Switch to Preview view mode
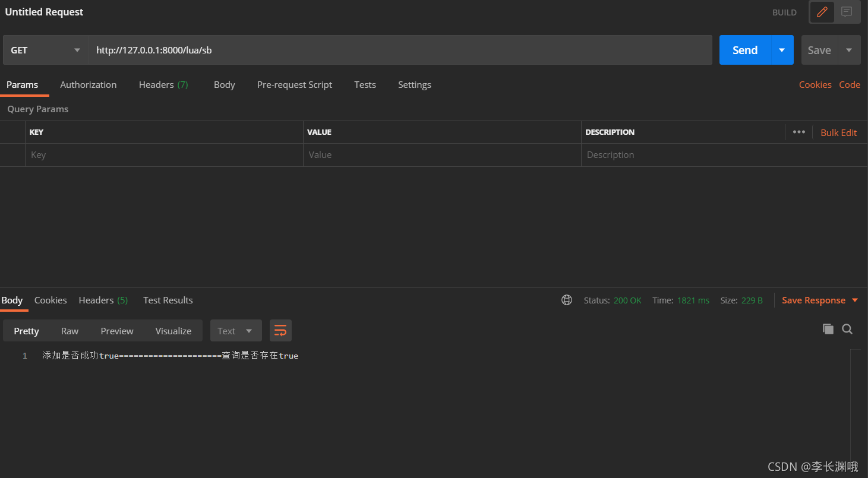 (117, 331)
